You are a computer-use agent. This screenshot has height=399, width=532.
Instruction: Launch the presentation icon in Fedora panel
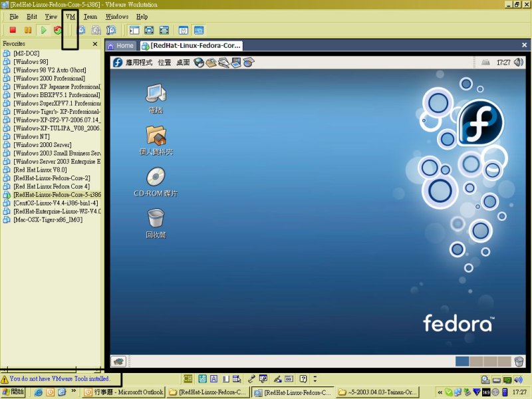[x=236, y=63]
